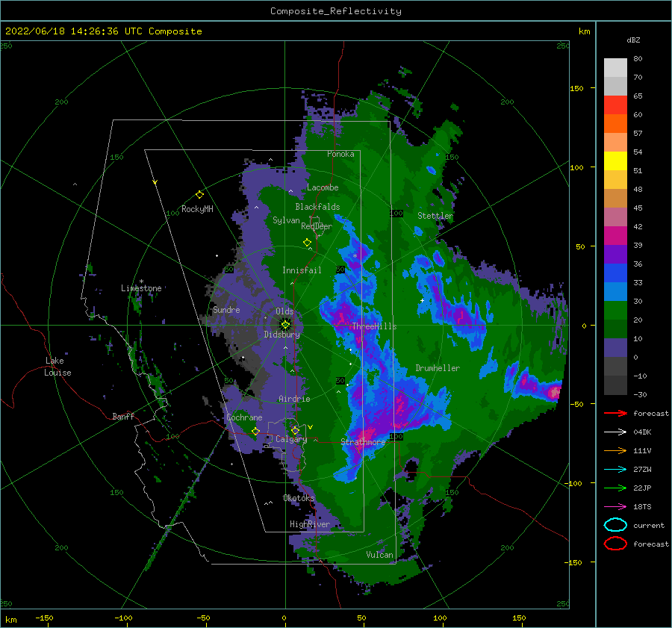Click the RedDeer city label
Image resolution: width=672 pixels, height=628 pixels.
(x=317, y=226)
